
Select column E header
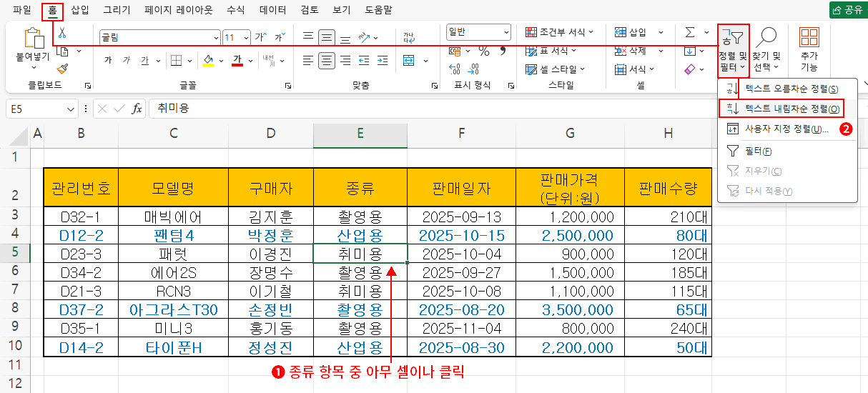pos(360,133)
